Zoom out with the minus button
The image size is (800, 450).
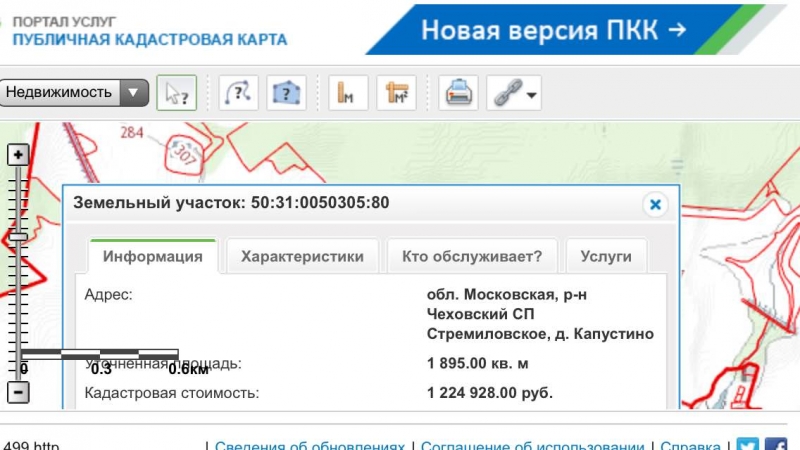click(18, 392)
